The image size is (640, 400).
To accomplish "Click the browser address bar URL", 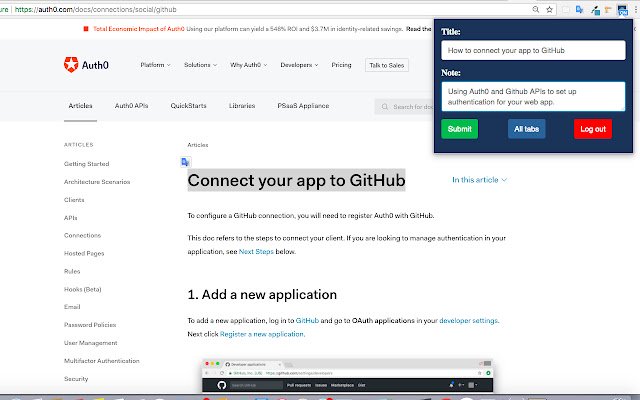I will (x=96, y=9).
